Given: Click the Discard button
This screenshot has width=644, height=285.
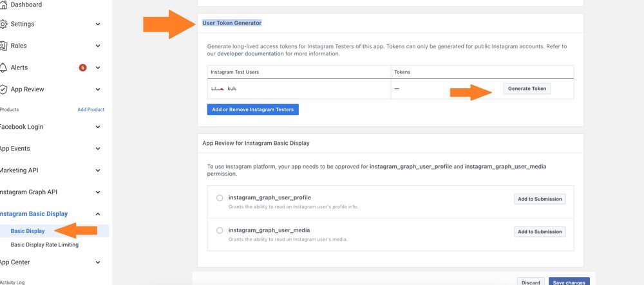Looking at the screenshot, I should [x=531, y=282].
